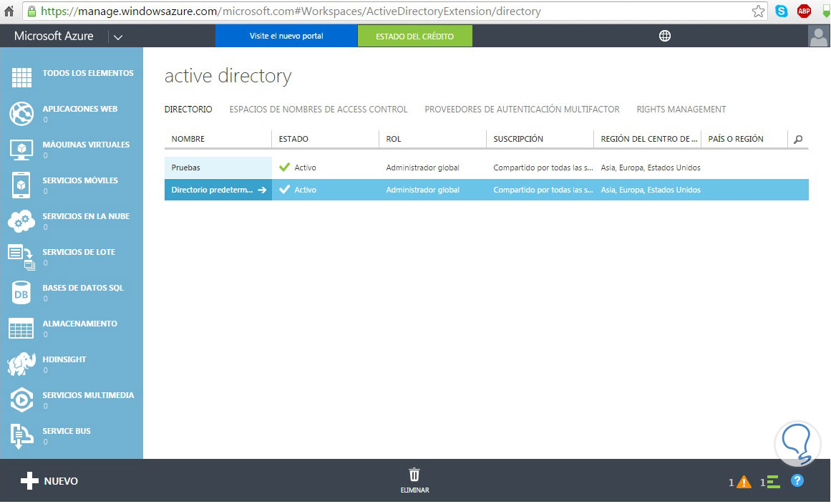Image resolution: width=831 pixels, height=504 pixels.
Task: Click Activo status in Pruebas row
Action: click(305, 168)
